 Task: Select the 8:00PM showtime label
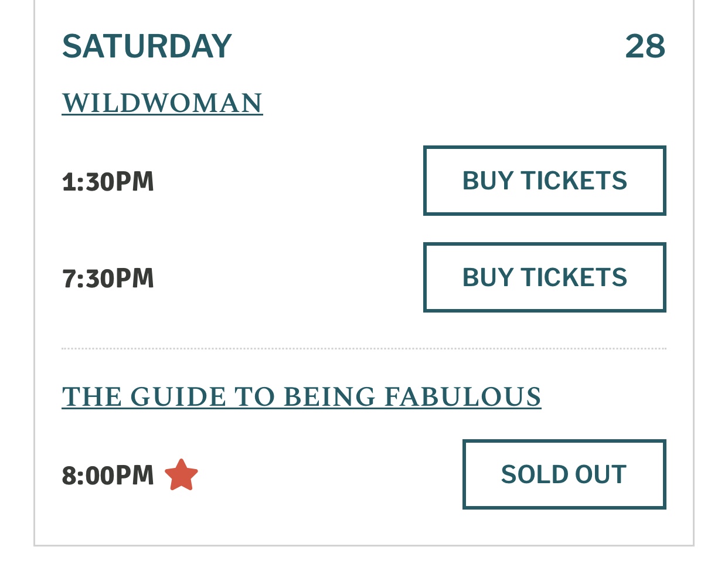108,476
